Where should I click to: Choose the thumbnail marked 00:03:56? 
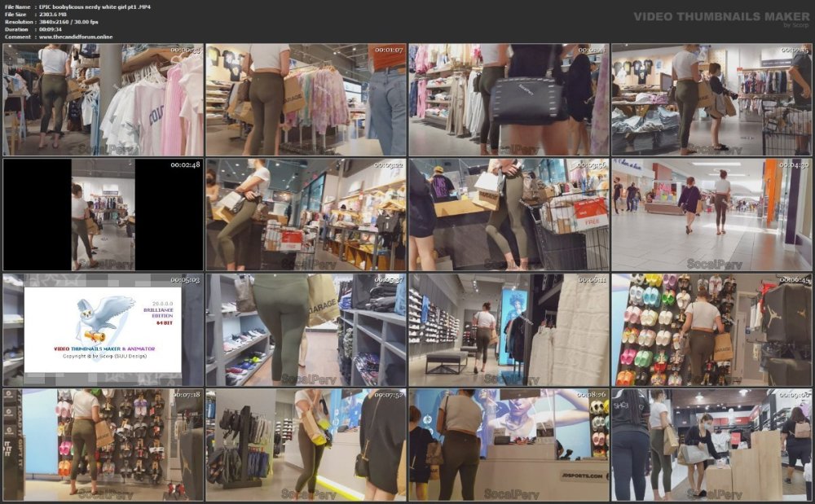(x=509, y=215)
